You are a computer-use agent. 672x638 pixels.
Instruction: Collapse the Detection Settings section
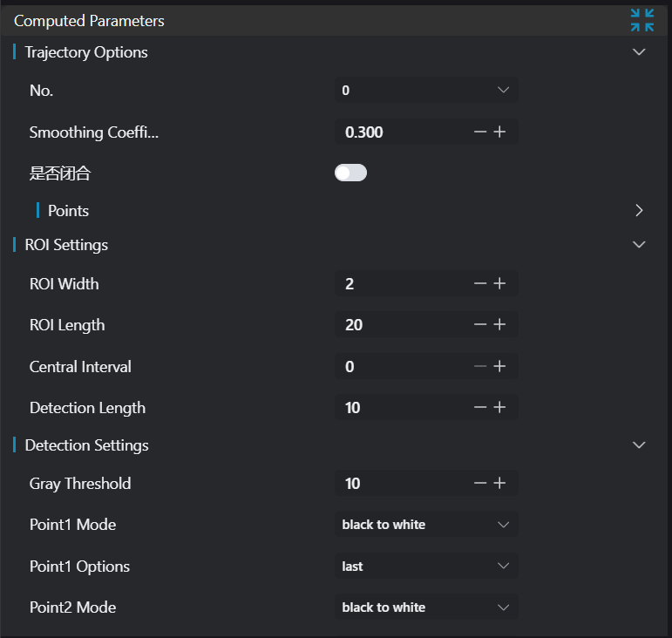(x=639, y=445)
